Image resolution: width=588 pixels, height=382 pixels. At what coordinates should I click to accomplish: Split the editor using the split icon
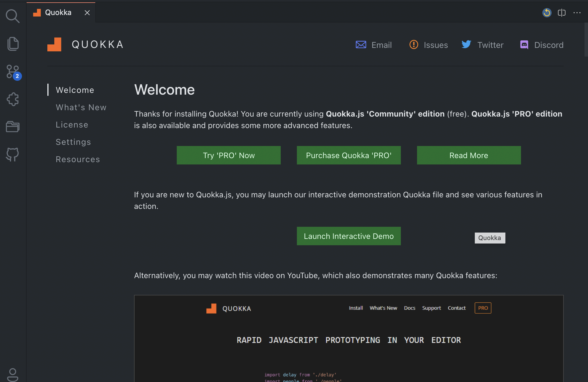(562, 13)
